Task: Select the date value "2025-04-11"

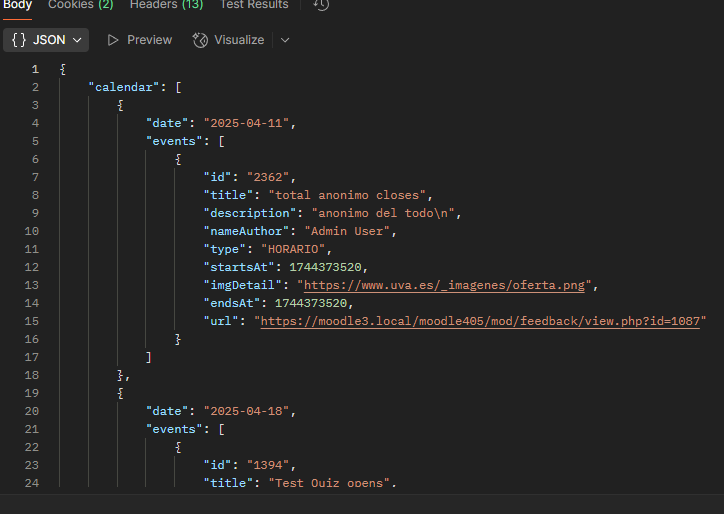Action: click(x=246, y=123)
